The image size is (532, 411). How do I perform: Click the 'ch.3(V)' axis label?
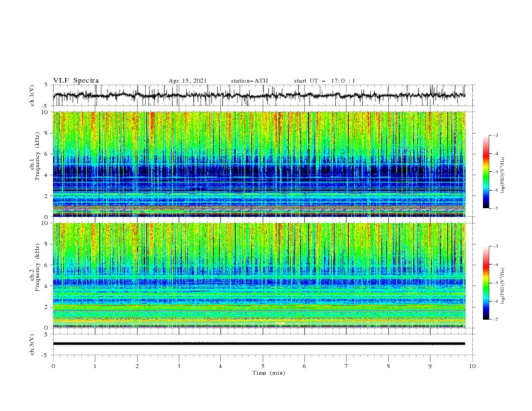pos(32,345)
